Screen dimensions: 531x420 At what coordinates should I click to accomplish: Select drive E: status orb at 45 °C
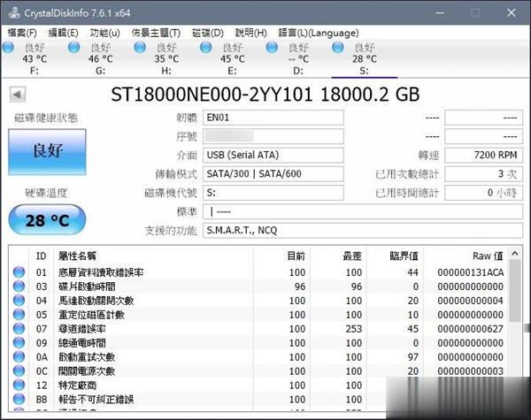206,48
